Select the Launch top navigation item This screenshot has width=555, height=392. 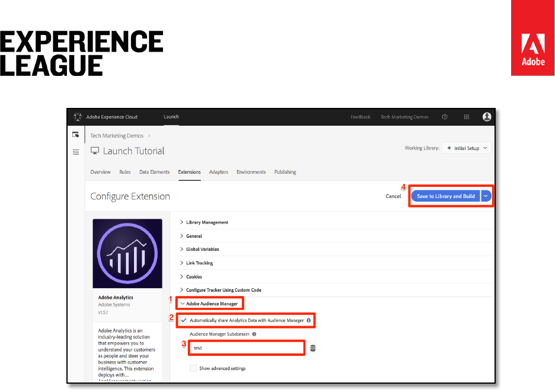(171, 116)
